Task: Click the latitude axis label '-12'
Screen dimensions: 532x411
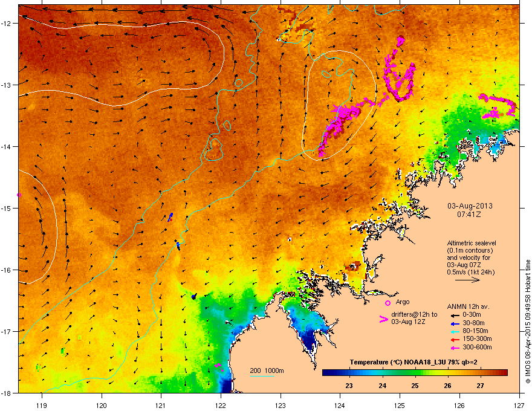Action: click(6, 23)
